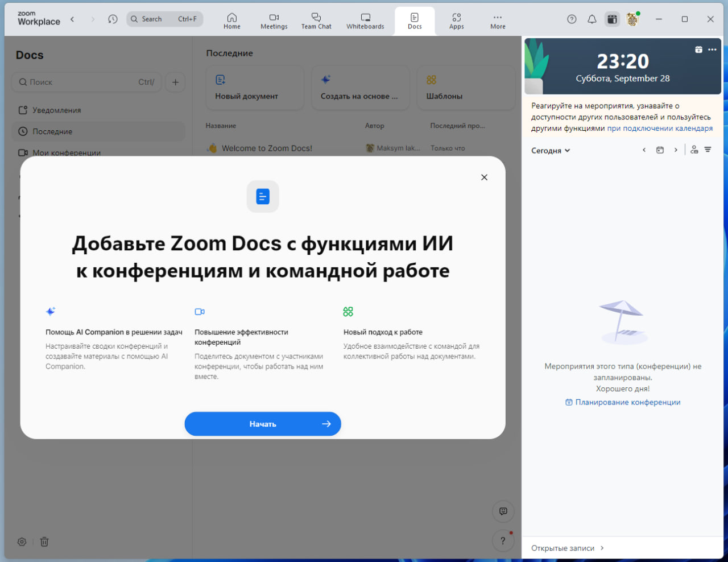Go to next day in calendar
Viewport: 728px width, 562px height.
676,150
